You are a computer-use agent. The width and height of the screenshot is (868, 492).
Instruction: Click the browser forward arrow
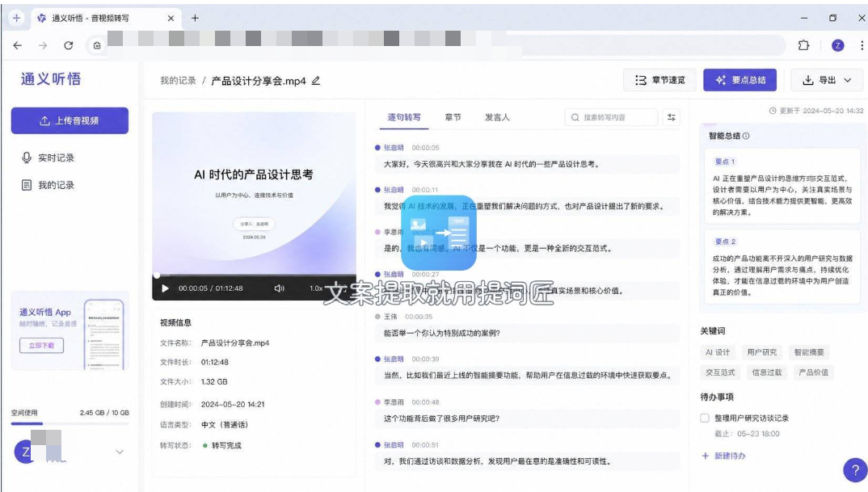[43, 45]
